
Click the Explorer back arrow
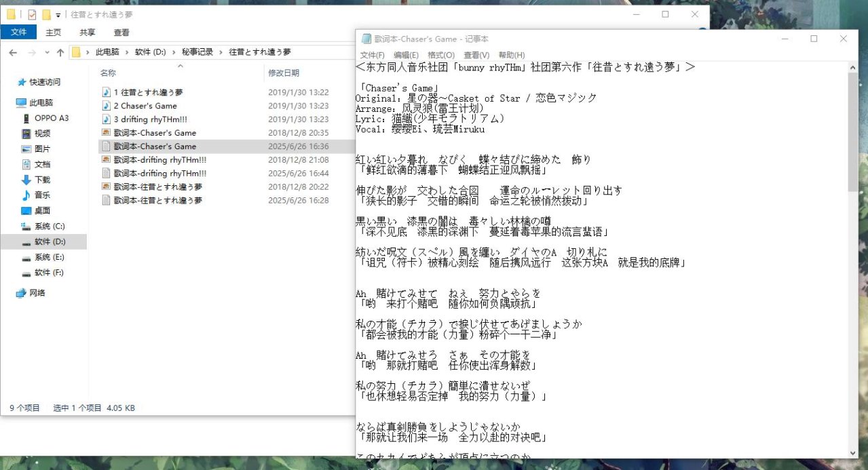pos(13,52)
